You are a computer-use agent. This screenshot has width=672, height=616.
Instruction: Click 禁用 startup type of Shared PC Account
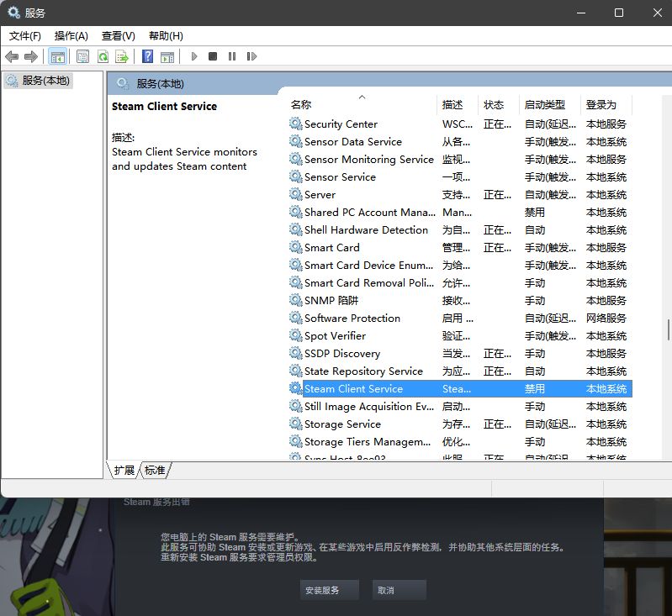coord(535,212)
